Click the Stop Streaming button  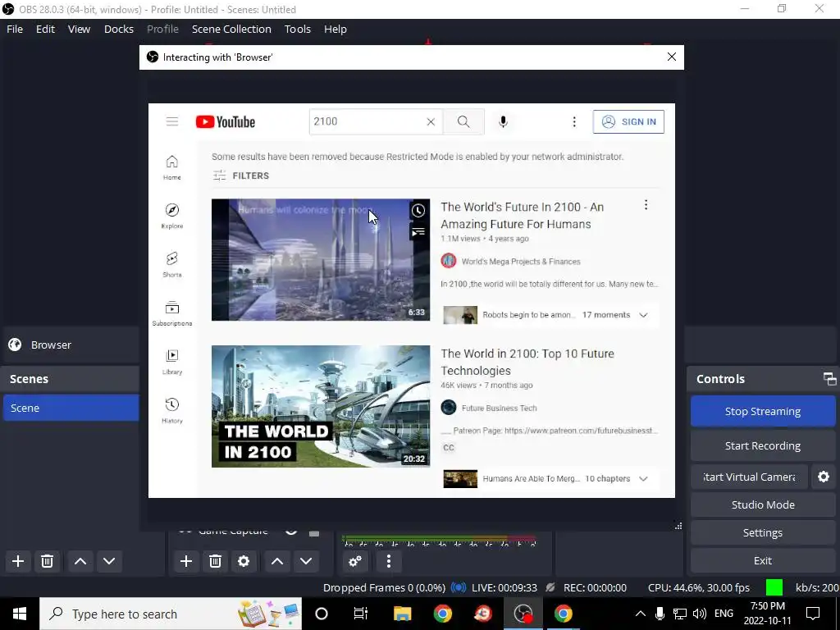tap(763, 411)
